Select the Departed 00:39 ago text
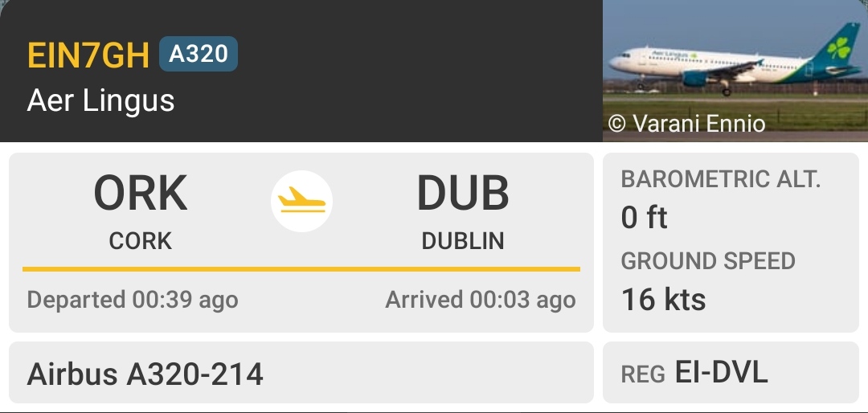 tap(133, 300)
